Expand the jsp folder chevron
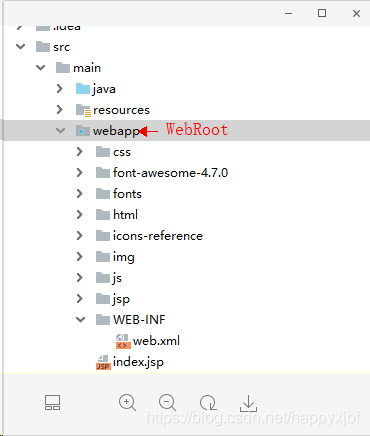Viewport: 370px width, 436px height. pos(79,299)
